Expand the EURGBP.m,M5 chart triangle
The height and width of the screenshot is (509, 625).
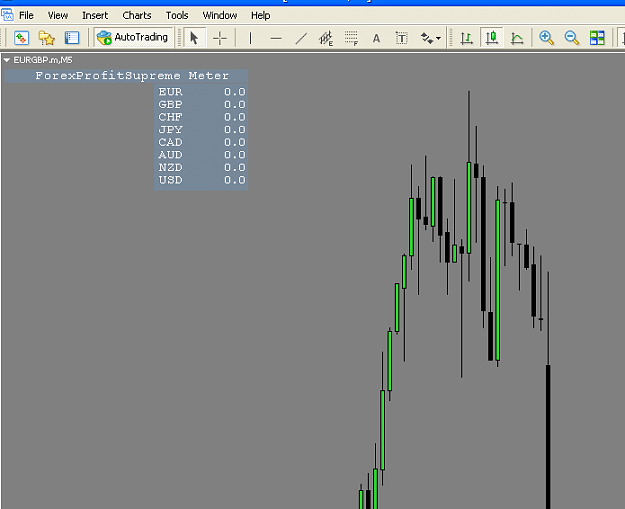(x=7, y=60)
